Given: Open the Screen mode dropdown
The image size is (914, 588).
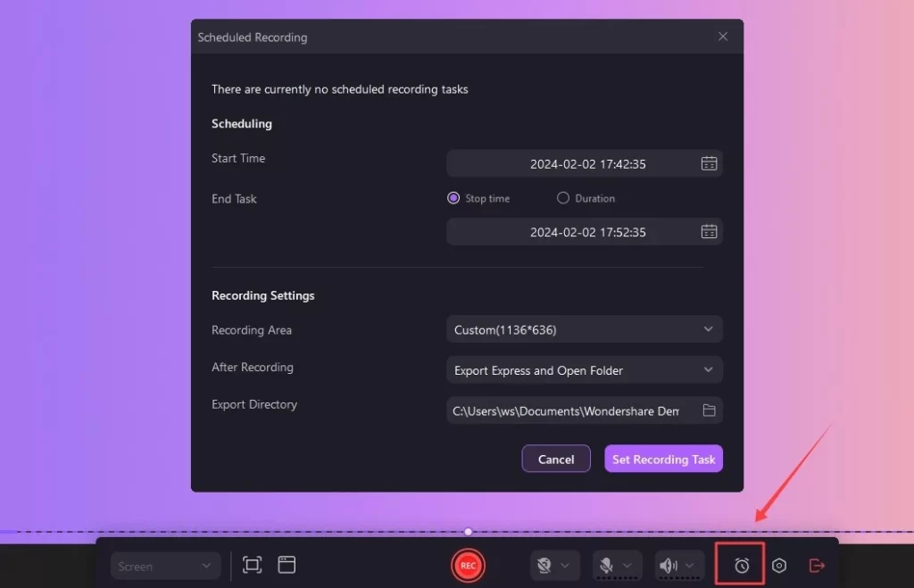Looking at the screenshot, I should (165, 566).
